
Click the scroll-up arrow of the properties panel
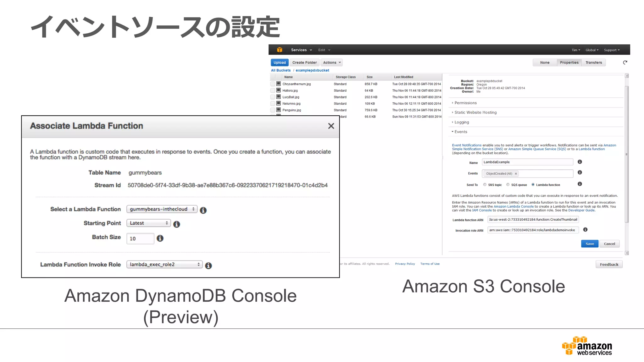click(627, 76)
